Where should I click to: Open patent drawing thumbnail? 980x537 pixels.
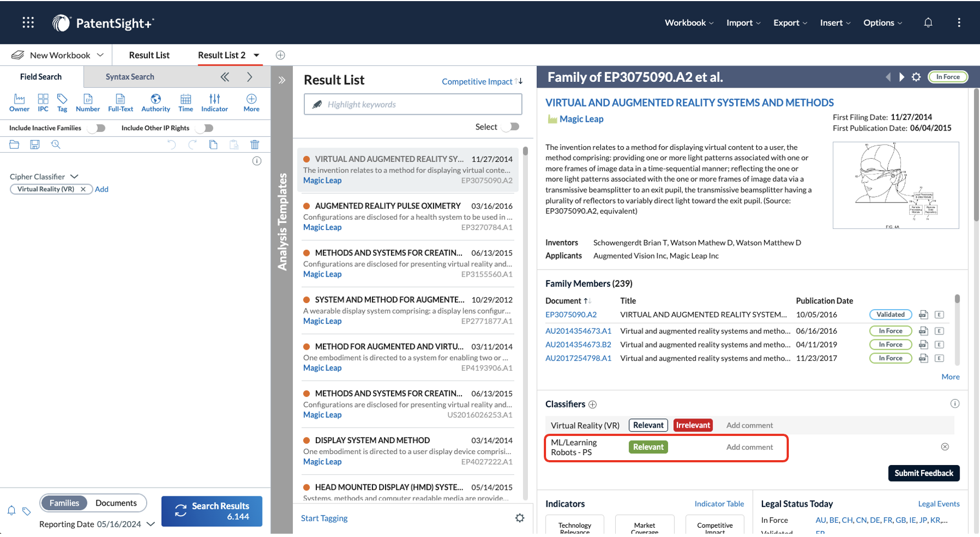[x=896, y=186]
